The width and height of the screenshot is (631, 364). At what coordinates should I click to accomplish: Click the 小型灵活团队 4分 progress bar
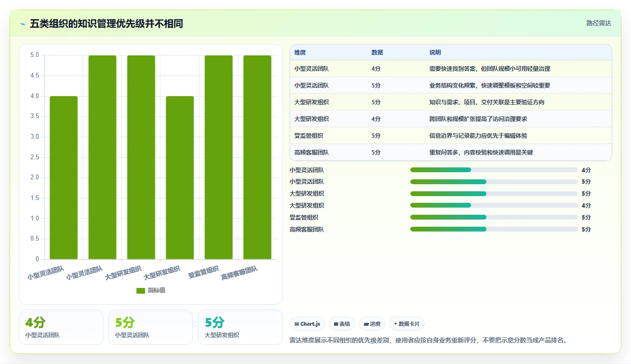click(494, 170)
